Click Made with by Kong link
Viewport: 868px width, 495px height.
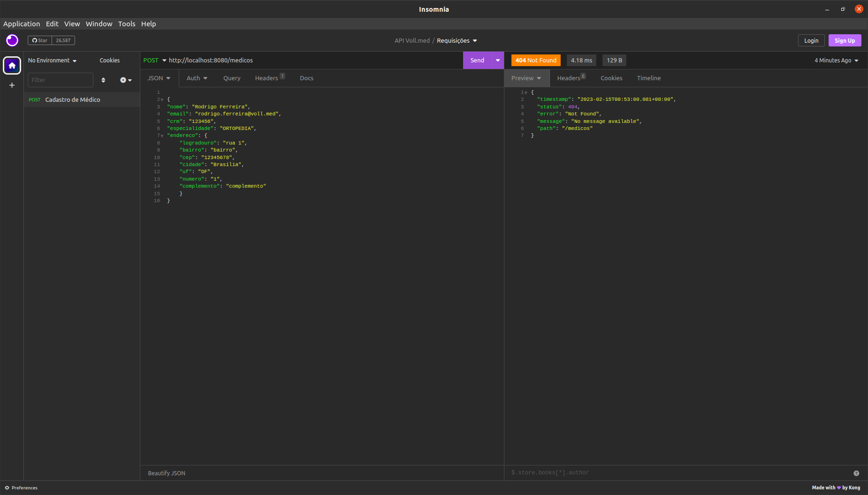coord(836,488)
